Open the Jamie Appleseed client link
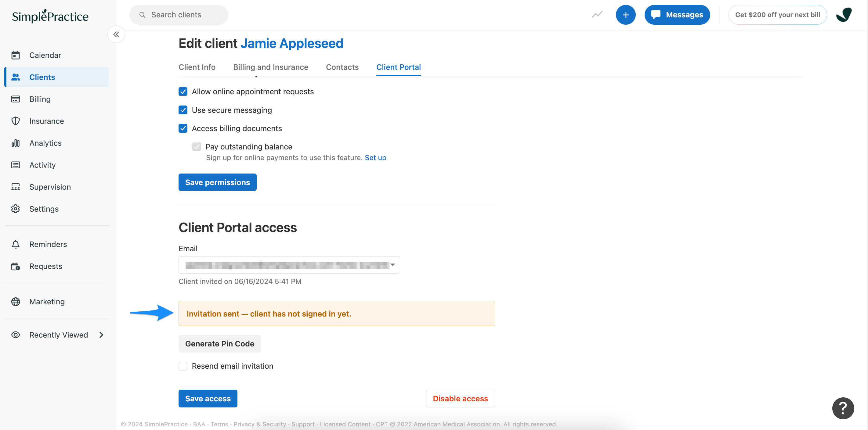Image resolution: width=868 pixels, height=430 pixels. click(x=292, y=43)
